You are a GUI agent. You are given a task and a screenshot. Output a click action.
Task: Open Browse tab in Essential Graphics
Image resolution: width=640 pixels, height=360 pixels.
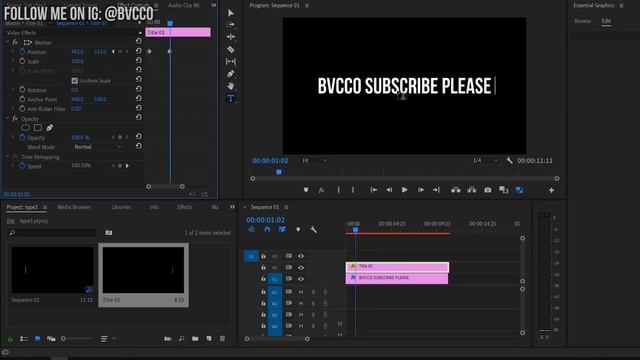tap(582, 21)
